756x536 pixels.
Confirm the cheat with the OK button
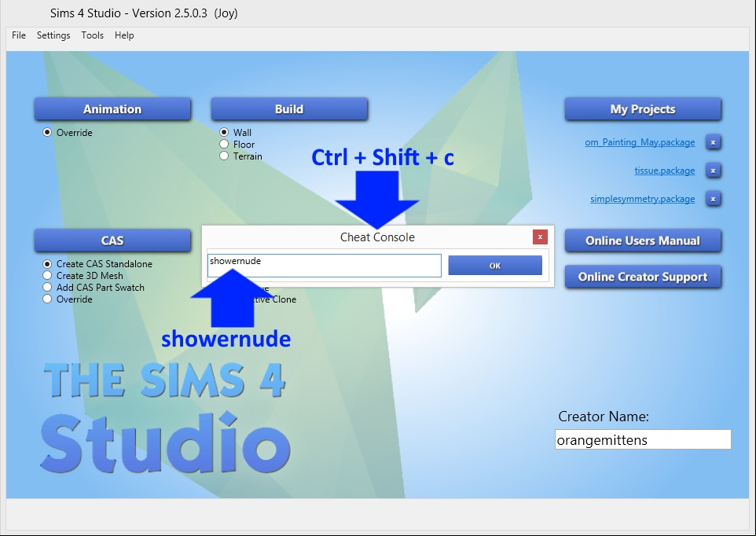click(x=495, y=266)
